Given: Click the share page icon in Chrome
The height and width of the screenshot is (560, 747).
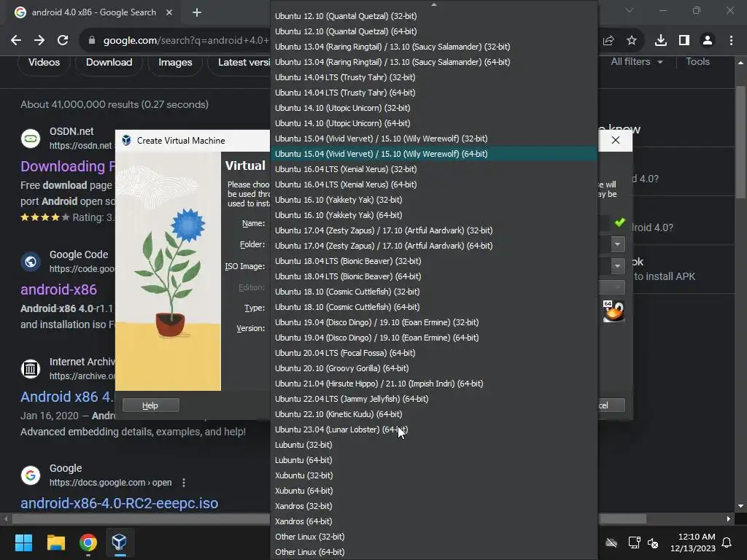Looking at the screenshot, I should coord(608,41).
